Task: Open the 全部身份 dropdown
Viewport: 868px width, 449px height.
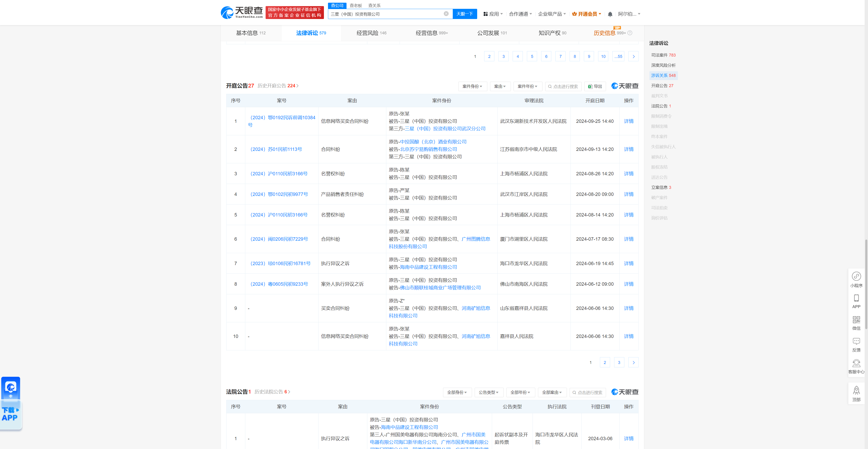Action: tap(457, 392)
